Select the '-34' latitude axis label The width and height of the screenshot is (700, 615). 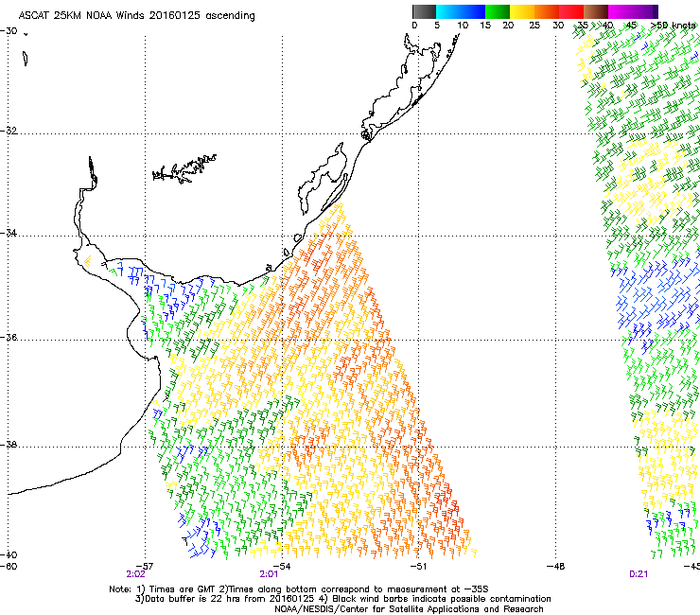[9, 233]
